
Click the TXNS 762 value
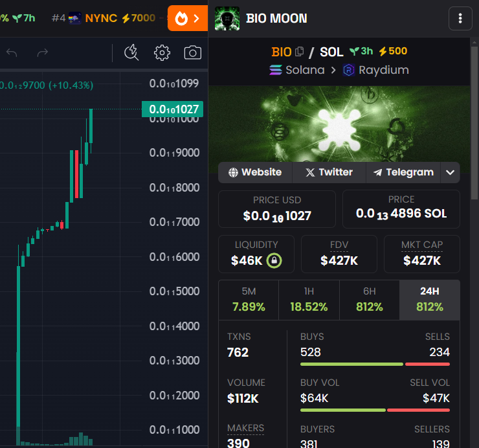[238, 352]
